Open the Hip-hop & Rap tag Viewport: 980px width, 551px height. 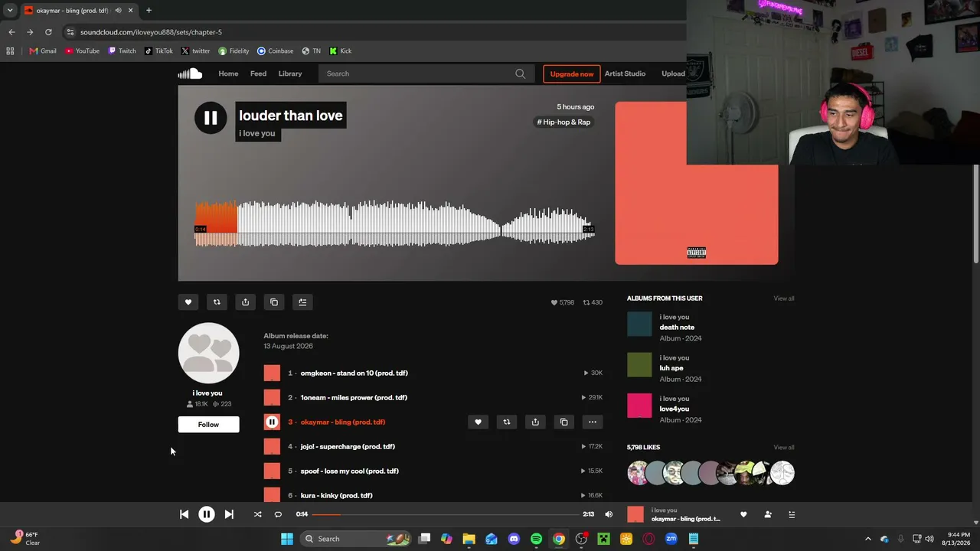pyautogui.click(x=564, y=122)
